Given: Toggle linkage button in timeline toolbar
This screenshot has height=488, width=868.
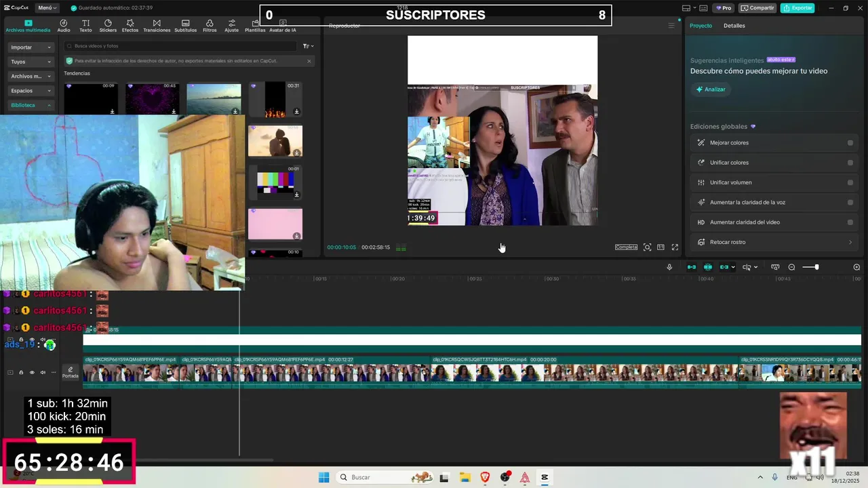Looking at the screenshot, I should pos(724,267).
